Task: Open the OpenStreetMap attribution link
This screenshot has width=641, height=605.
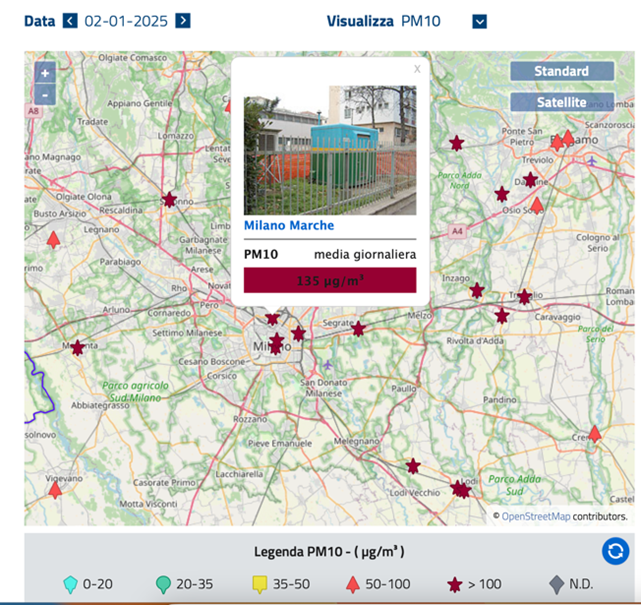Action: pyautogui.click(x=536, y=516)
